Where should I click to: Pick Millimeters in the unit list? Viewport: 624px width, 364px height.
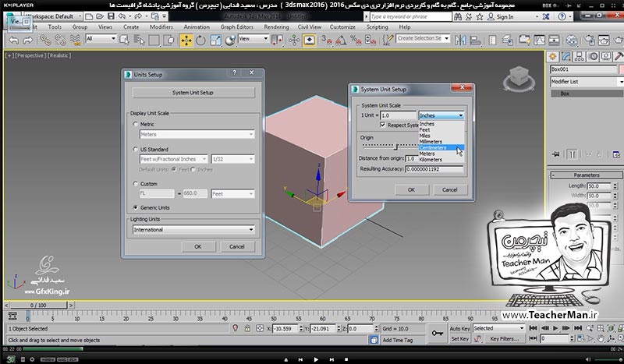click(441, 142)
